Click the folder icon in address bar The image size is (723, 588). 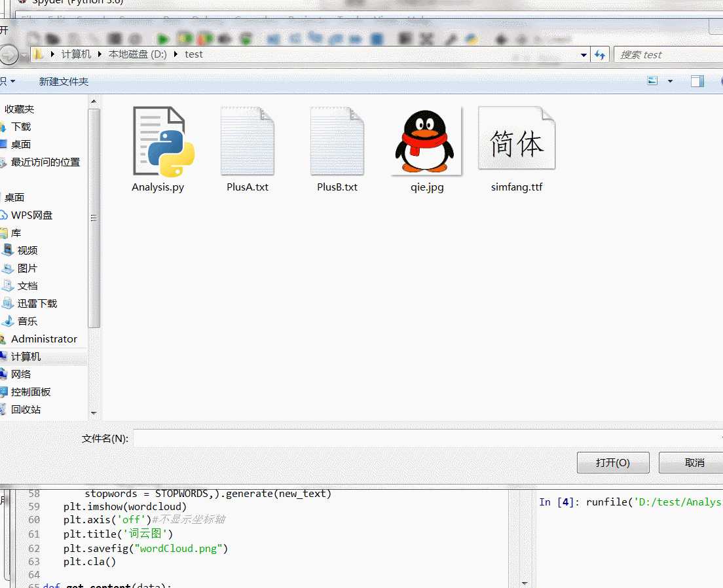point(39,54)
